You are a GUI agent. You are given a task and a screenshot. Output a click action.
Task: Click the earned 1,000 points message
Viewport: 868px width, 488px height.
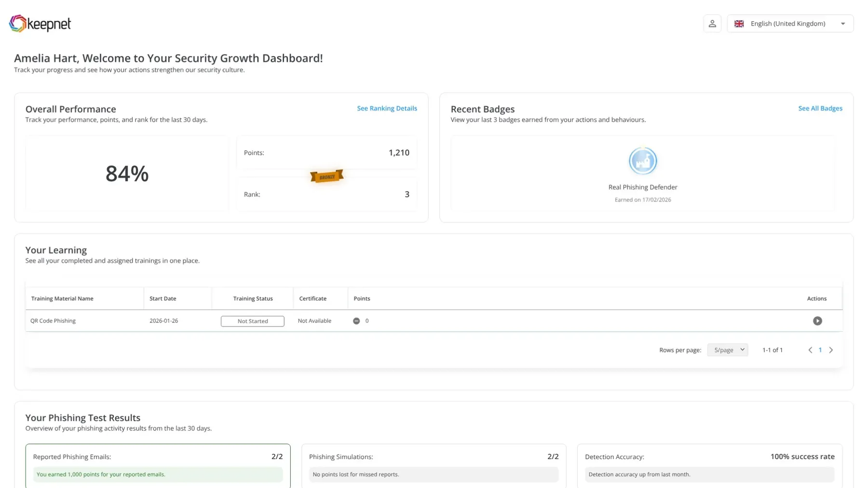[158, 474]
